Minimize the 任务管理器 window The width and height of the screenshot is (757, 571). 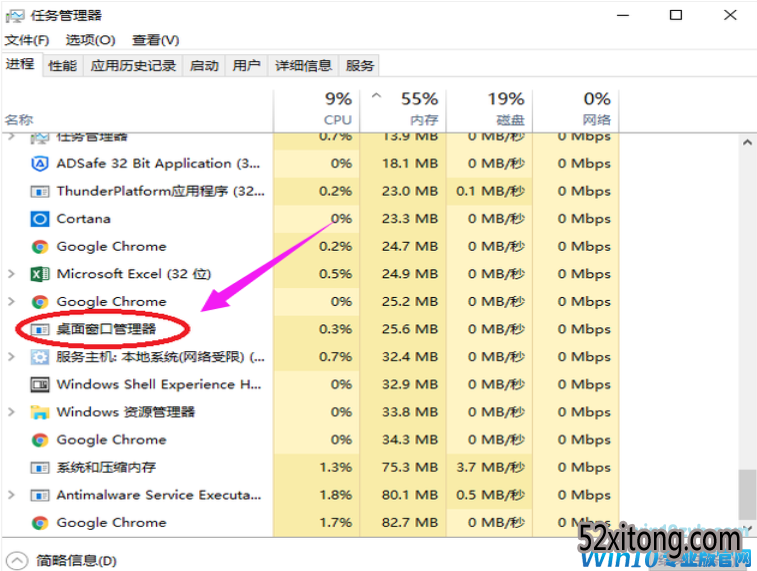pyautogui.click(x=623, y=15)
